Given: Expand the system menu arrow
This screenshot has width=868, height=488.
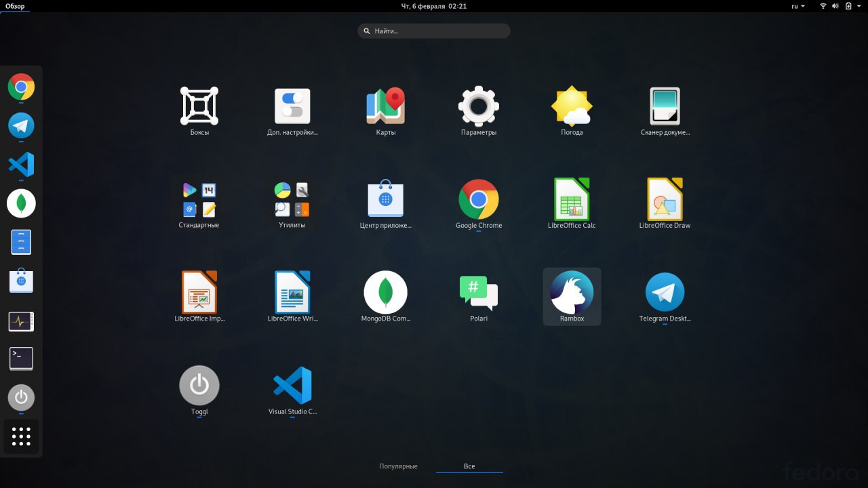Looking at the screenshot, I should [859, 6].
